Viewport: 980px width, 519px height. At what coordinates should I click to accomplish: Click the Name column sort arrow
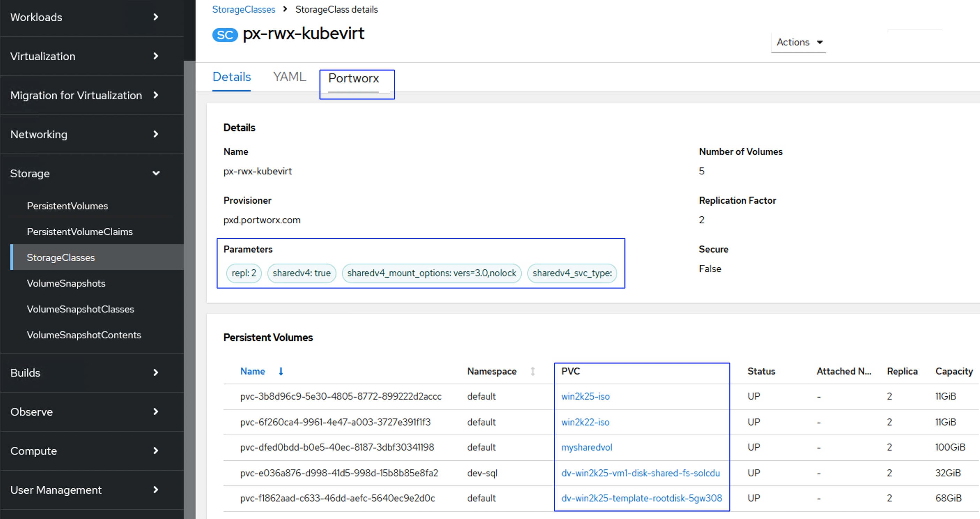click(281, 371)
